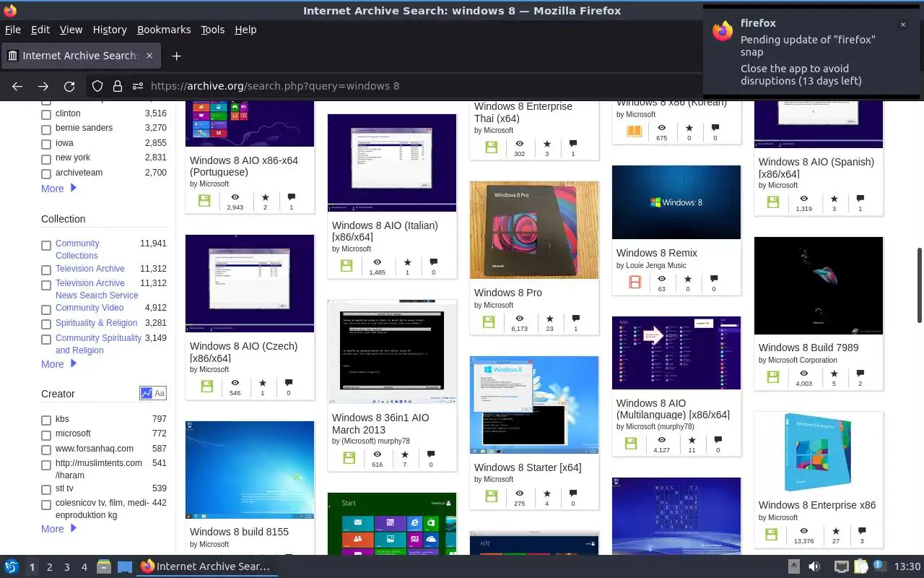Open Windows 8 build 8155 title link
This screenshot has width=924, height=578.
(239, 532)
